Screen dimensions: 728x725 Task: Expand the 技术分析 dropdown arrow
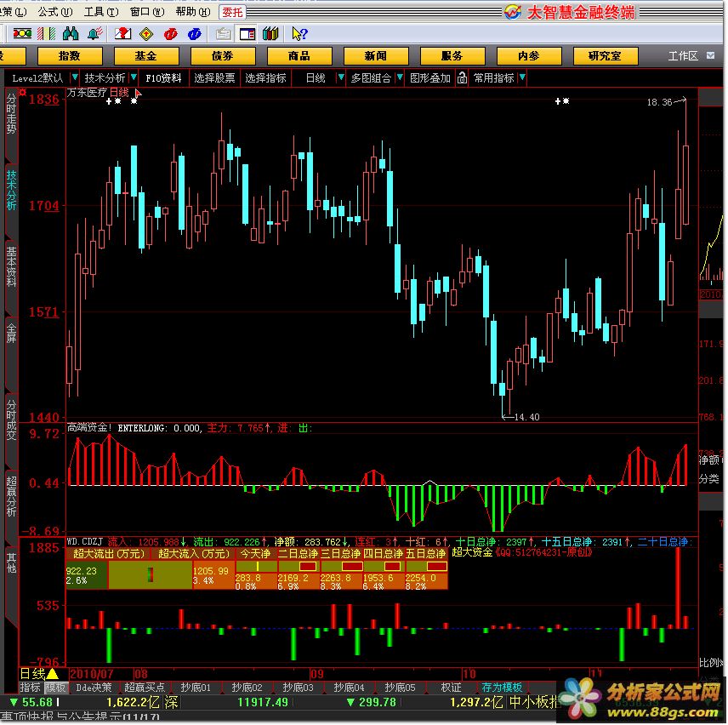[x=134, y=77]
